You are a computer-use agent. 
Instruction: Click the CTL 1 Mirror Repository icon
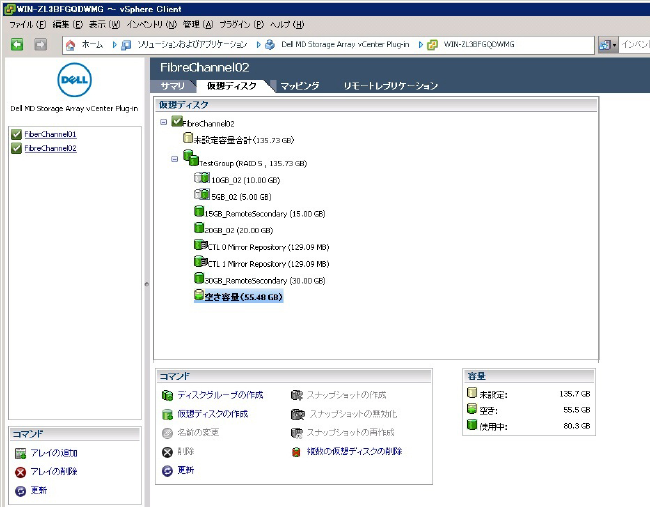click(201, 261)
